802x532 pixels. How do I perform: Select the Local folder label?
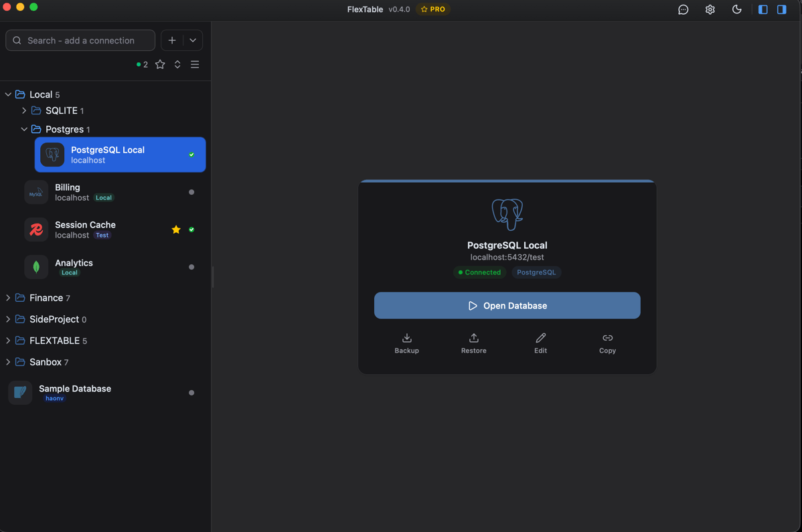41,94
